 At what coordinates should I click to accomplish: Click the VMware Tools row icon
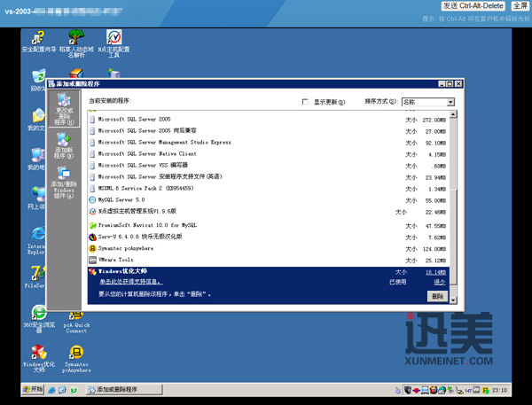92,260
